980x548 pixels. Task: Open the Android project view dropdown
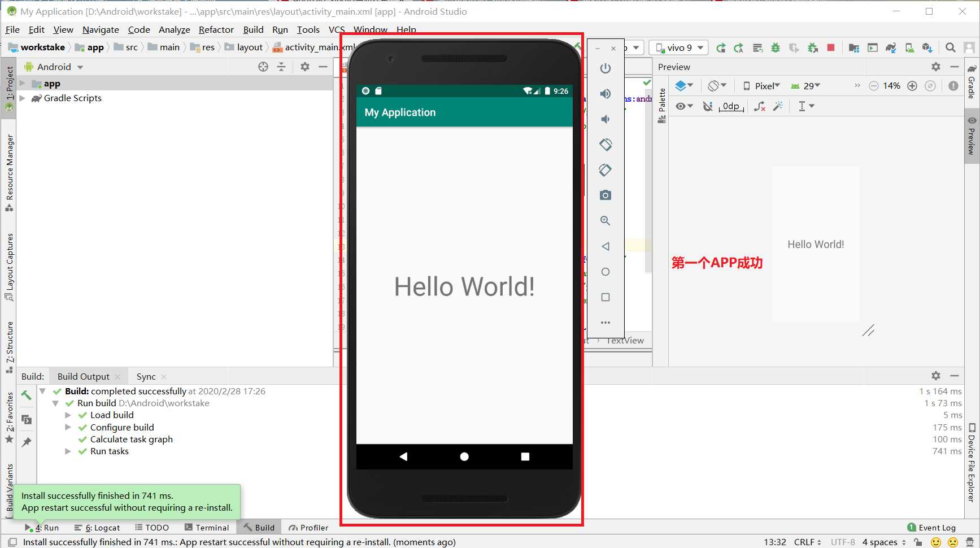[x=54, y=67]
